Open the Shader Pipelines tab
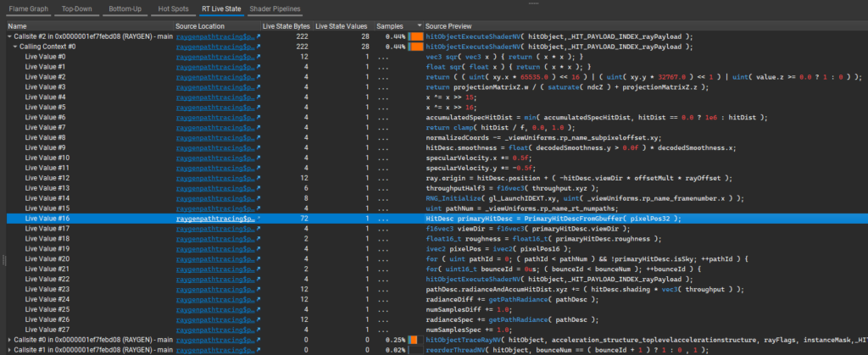This screenshot has width=868, height=355. 275,8
